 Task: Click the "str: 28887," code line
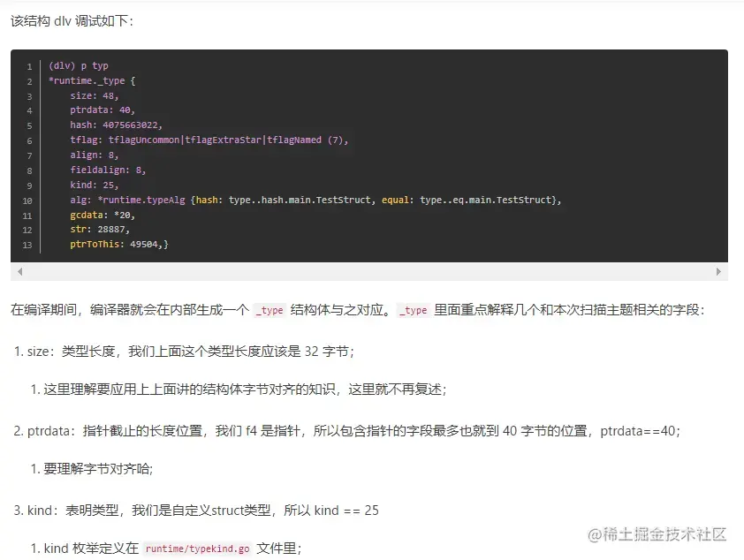(100, 230)
